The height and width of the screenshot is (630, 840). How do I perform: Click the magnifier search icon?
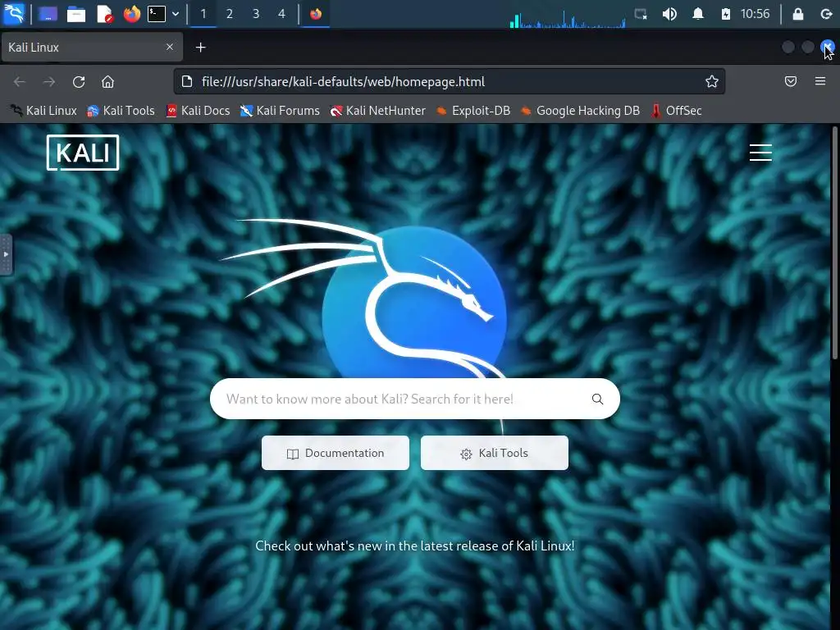click(597, 399)
